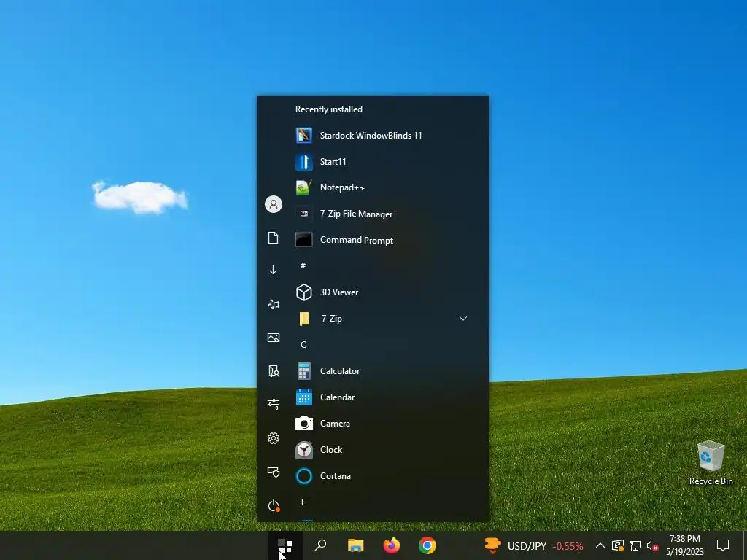Open Music folder in Start sidebar

[274, 304]
